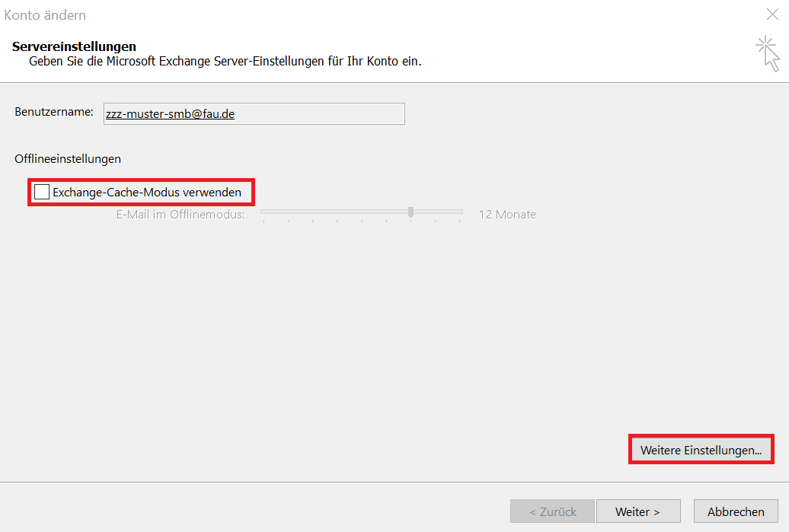Click the 'Konto ändern' window title
The width and height of the screenshot is (789, 532).
click(x=45, y=14)
